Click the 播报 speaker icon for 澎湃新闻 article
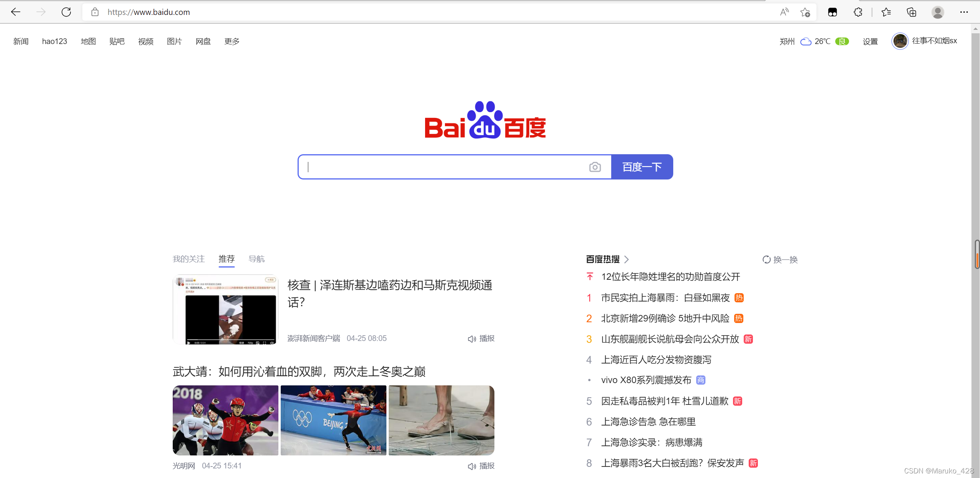The image size is (980, 478). (x=472, y=339)
